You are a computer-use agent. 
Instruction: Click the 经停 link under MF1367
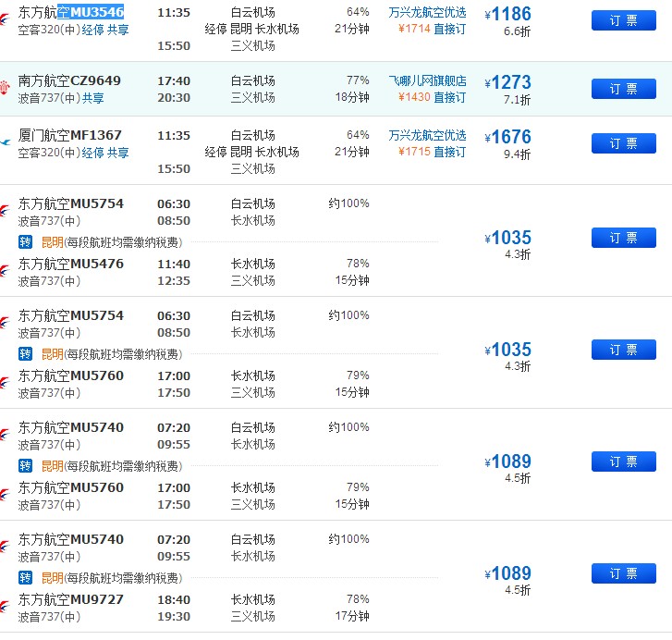tap(93, 153)
